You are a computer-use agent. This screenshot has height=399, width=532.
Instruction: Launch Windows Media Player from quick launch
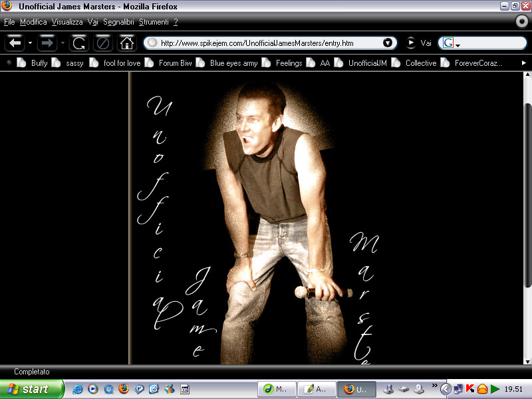click(92, 389)
